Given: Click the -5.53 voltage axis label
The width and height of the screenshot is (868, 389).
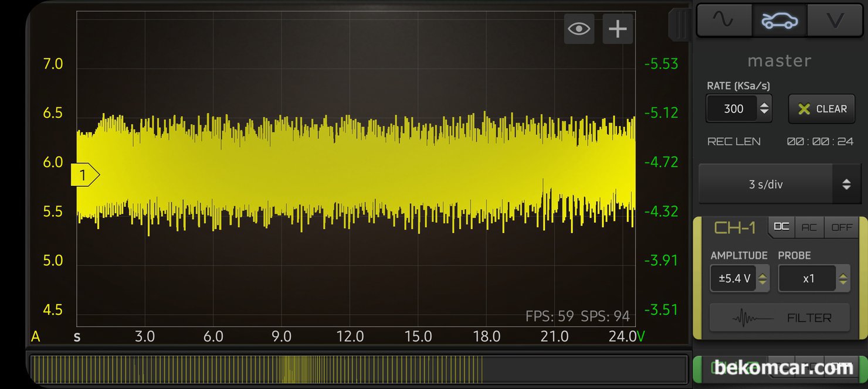Looking at the screenshot, I should click(x=661, y=64).
